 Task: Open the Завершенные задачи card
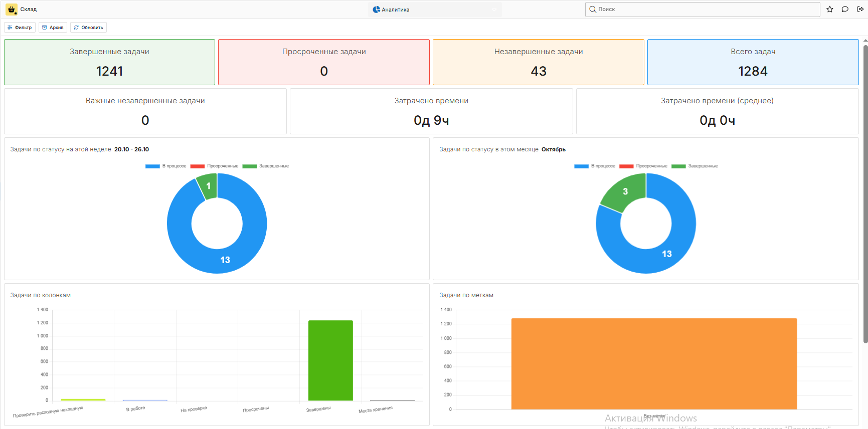109,62
